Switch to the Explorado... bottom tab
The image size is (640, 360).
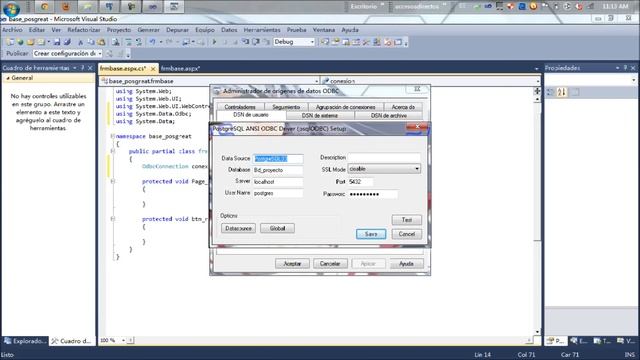pyautogui.click(x=25, y=341)
